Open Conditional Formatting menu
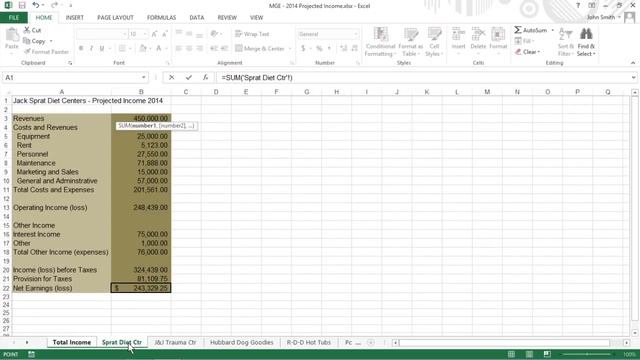This screenshot has height=360, width=640. coord(380,42)
